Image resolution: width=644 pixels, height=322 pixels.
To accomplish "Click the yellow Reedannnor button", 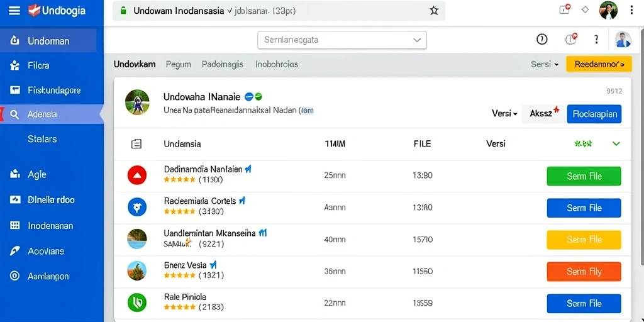I will [599, 64].
